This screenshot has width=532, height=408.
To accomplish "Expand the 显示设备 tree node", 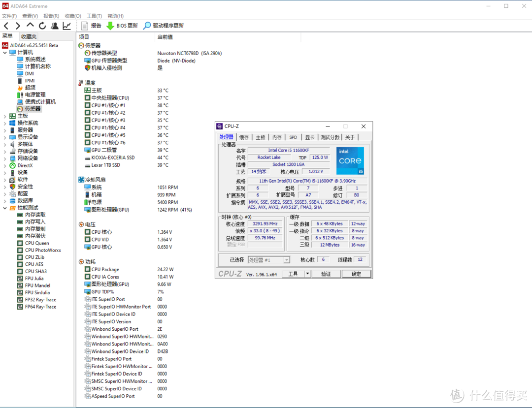I will [5, 137].
